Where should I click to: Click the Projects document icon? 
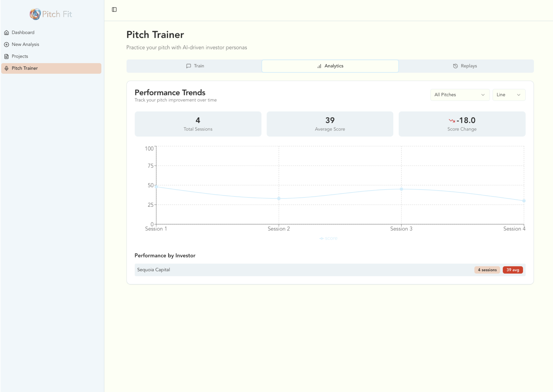coord(6,56)
